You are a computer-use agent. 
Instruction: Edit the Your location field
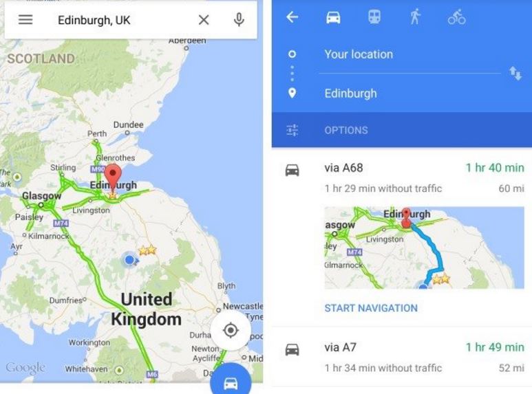point(409,54)
